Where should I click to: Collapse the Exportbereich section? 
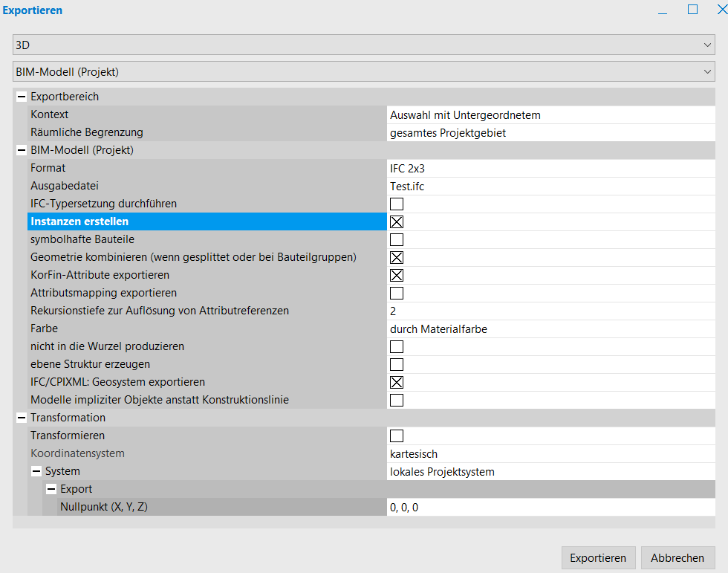(x=21, y=97)
